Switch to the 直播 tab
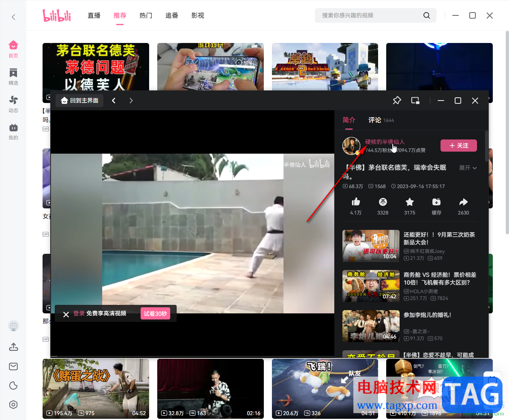509x420 pixels. click(94, 15)
